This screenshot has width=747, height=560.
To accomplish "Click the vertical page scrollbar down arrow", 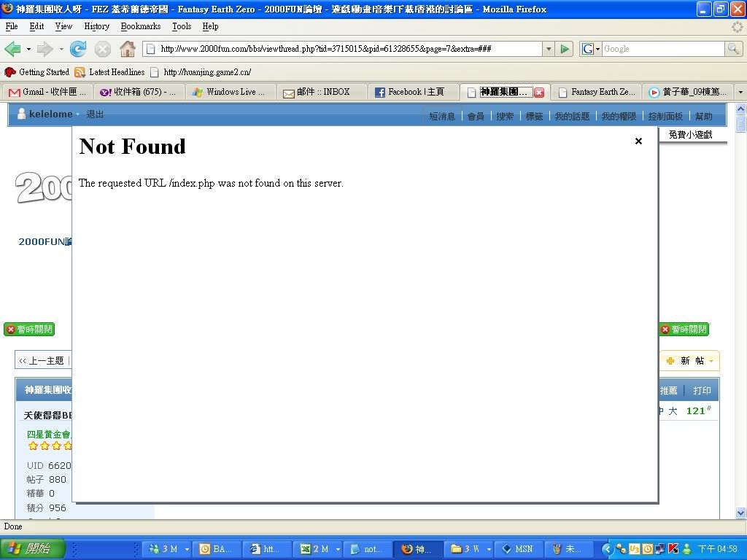I will (740, 513).
